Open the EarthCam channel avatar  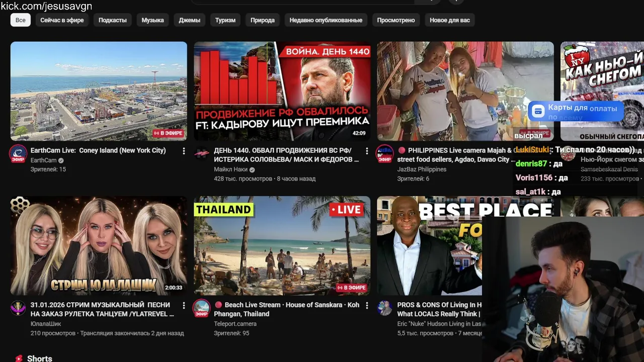click(18, 154)
